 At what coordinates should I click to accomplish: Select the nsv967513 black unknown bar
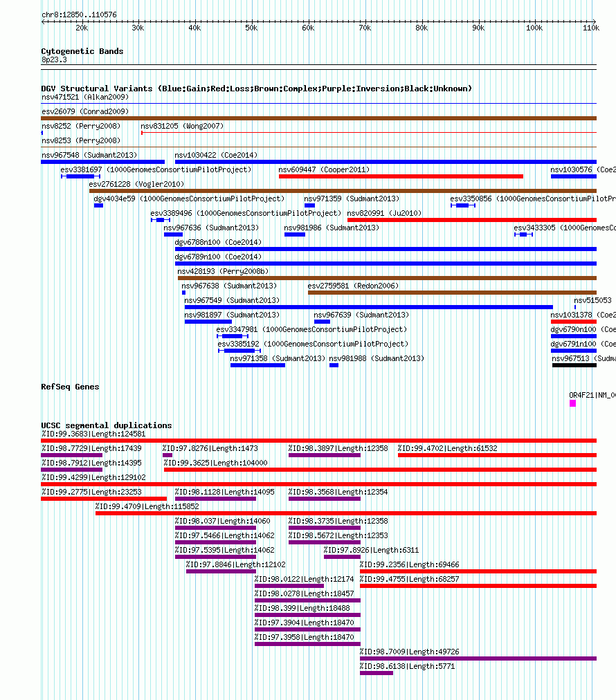(574, 366)
